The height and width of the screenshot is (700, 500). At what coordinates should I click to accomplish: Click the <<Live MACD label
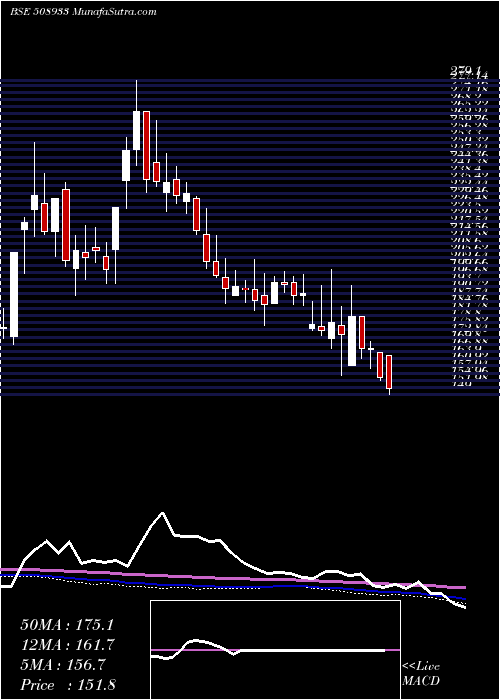421,674
